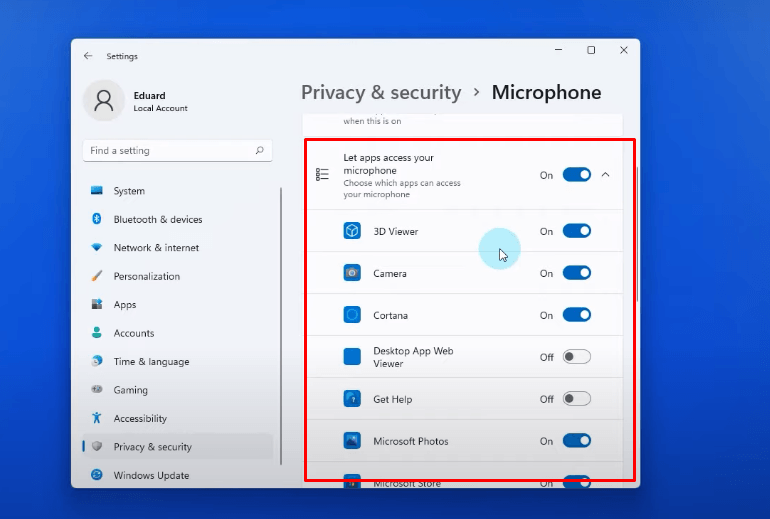
Task: Click the System monitor icon
Action: pos(97,191)
